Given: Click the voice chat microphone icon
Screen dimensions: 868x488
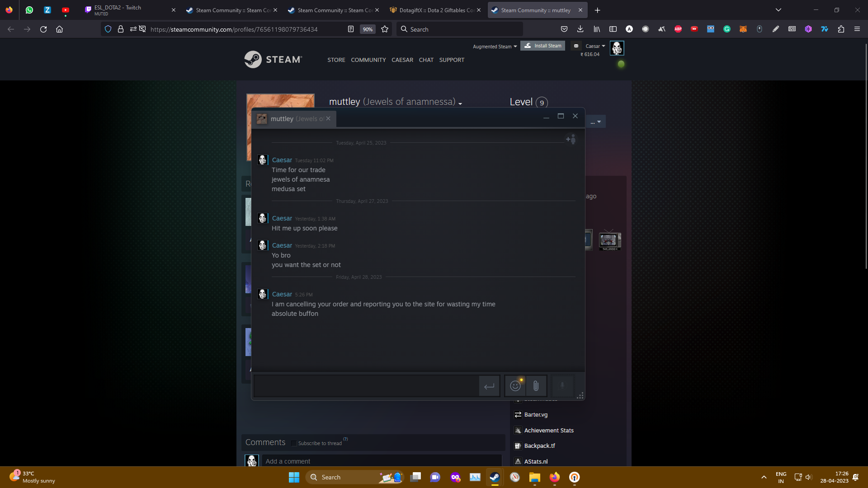Looking at the screenshot, I should (562, 386).
